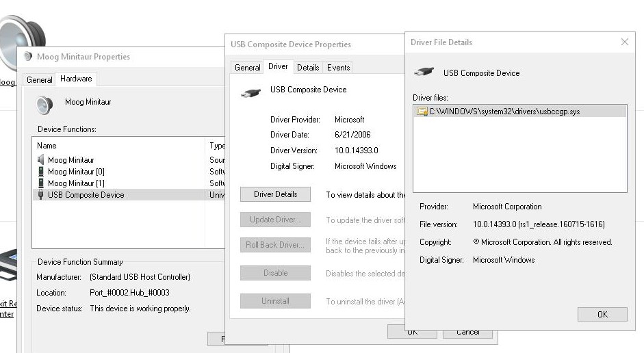
Task: Select Moog Minitaur sound device in list
Action: point(70,160)
